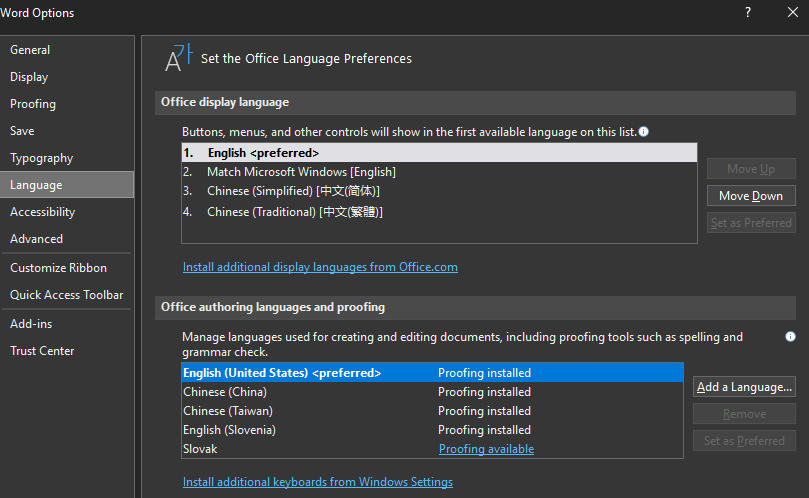Open the General options category
Screen dimensions: 809x498
point(67,50)
